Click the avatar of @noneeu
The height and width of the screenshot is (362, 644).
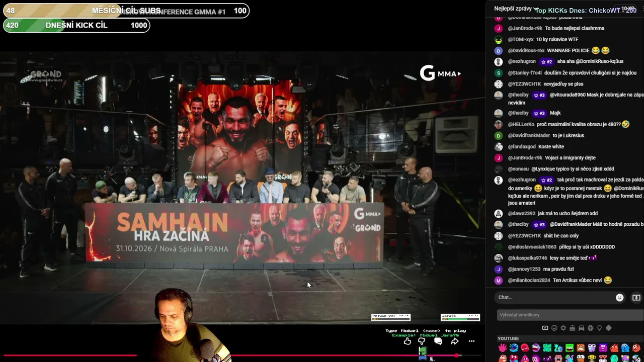tap(499, 169)
